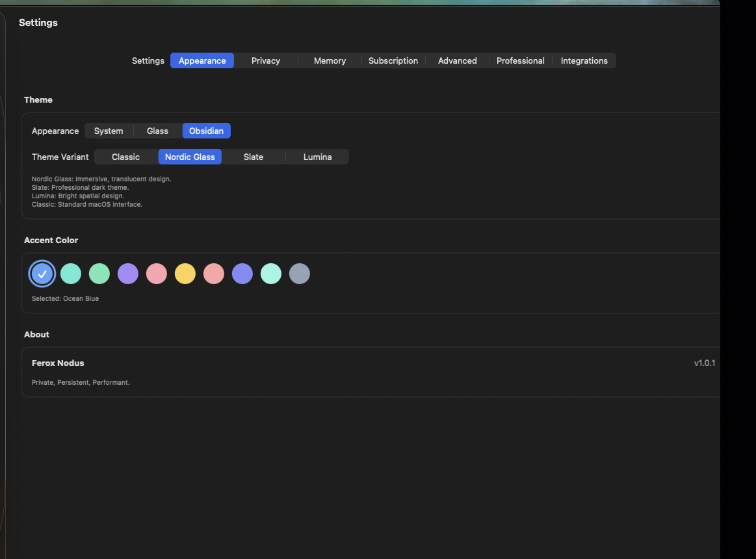Switch to the Privacy settings tab
The height and width of the screenshot is (559, 756).
[x=265, y=60]
